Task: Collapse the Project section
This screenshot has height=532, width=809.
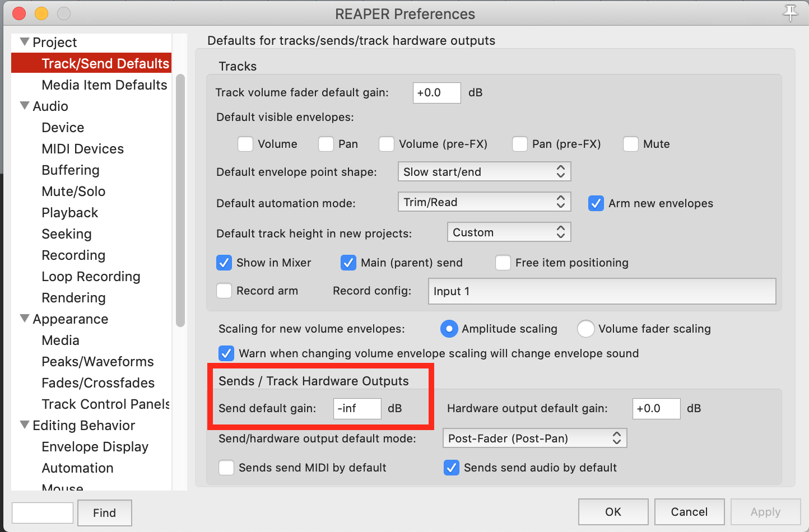Action: point(25,41)
